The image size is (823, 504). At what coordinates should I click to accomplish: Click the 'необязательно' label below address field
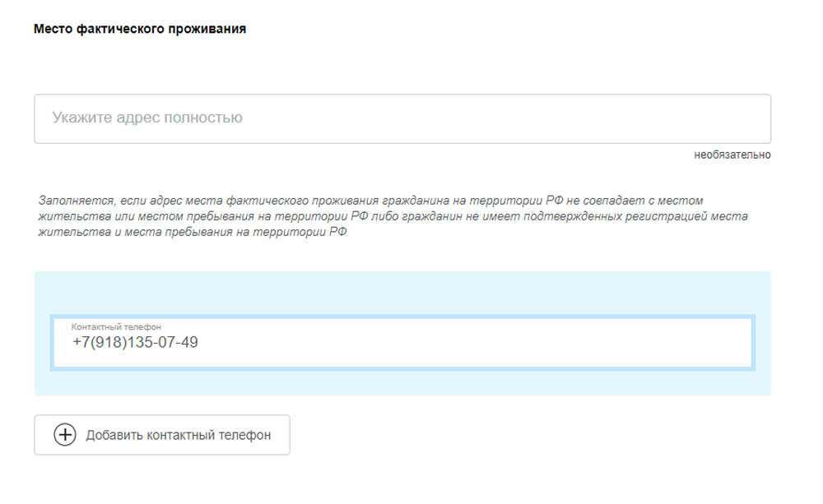pyautogui.click(x=732, y=155)
